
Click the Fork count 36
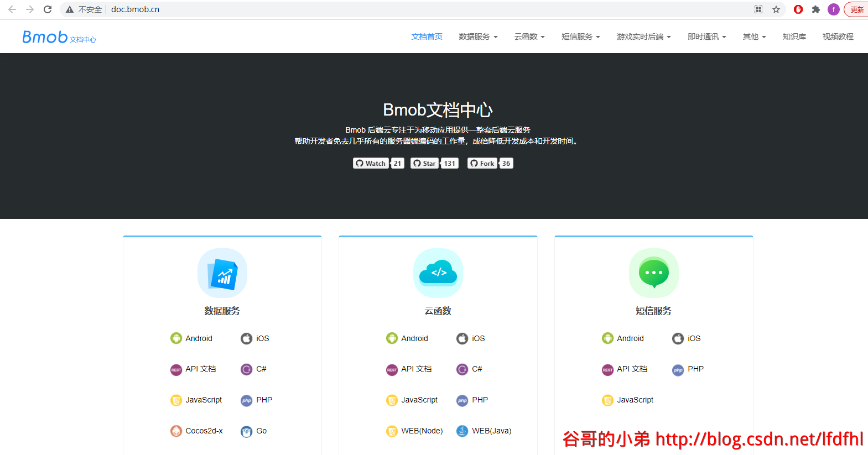(x=506, y=163)
